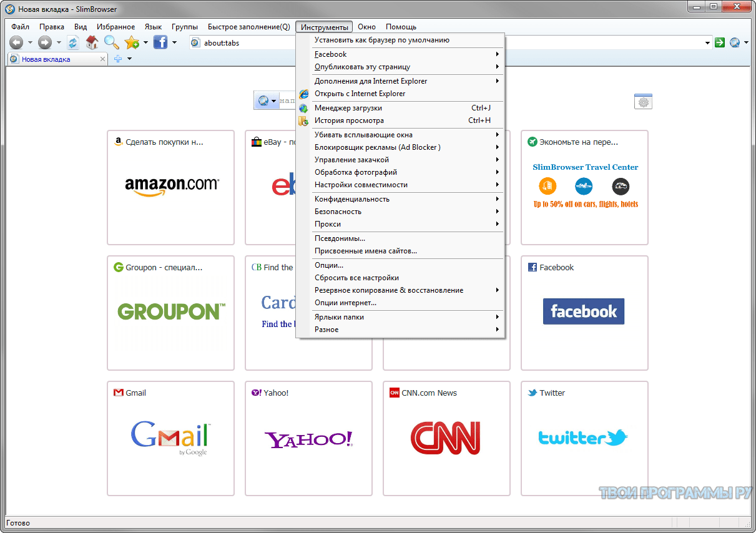The image size is (756, 533).
Task: Click the search engine icon at toolbar right
Action: (735, 42)
